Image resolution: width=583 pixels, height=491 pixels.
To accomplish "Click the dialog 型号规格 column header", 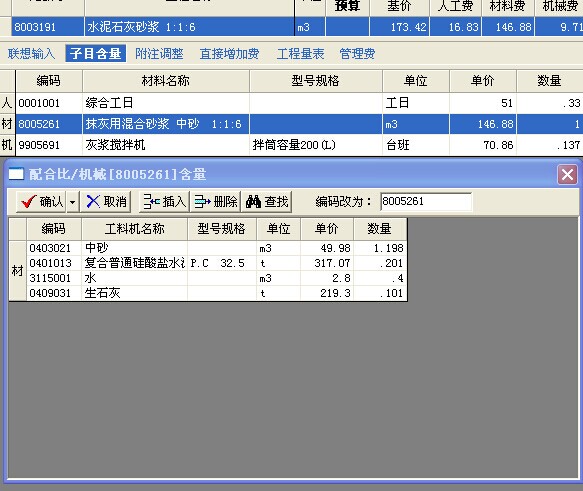I will tap(222, 229).
